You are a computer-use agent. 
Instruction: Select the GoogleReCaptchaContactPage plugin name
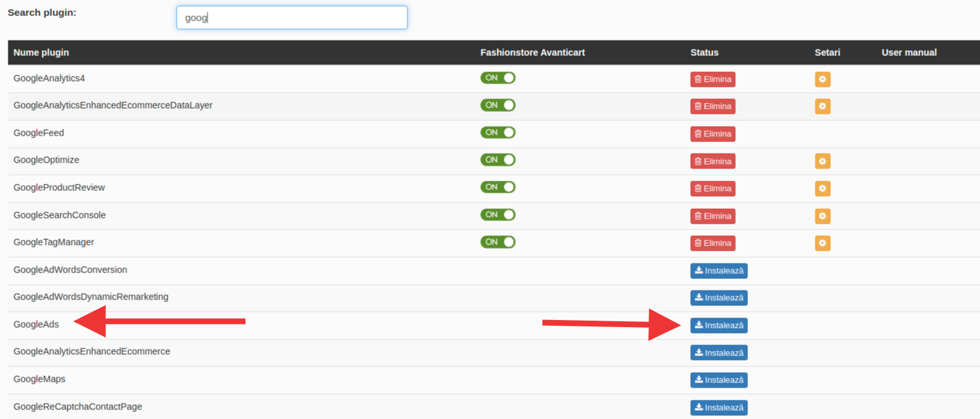[x=78, y=407]
